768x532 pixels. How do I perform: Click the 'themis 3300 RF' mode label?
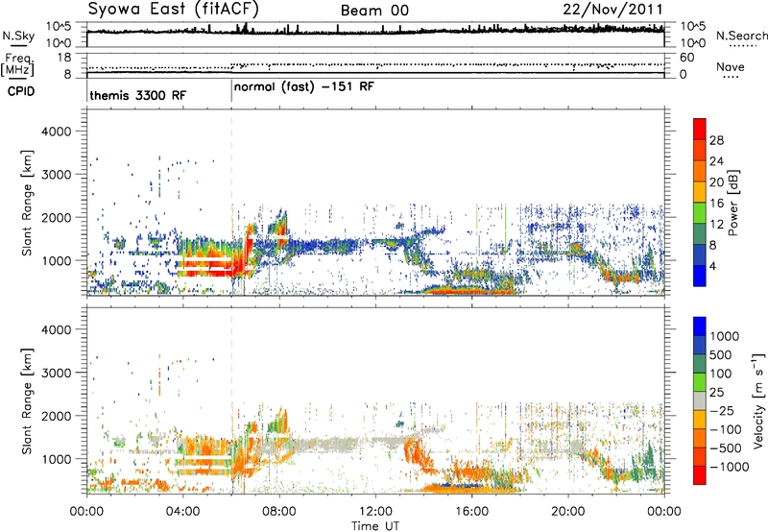click(138, 95)
